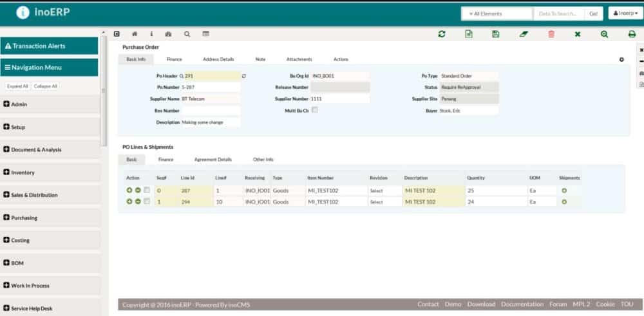Click the eraser reset icon
This screenshot has width=644, height=316.
coord(524,34)
